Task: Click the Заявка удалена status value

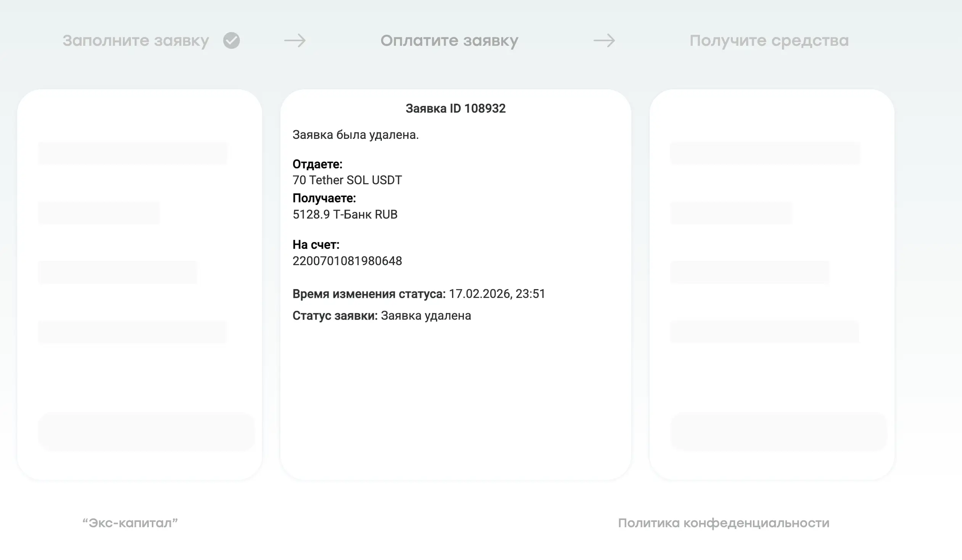Action: click(x=426, y=316)
